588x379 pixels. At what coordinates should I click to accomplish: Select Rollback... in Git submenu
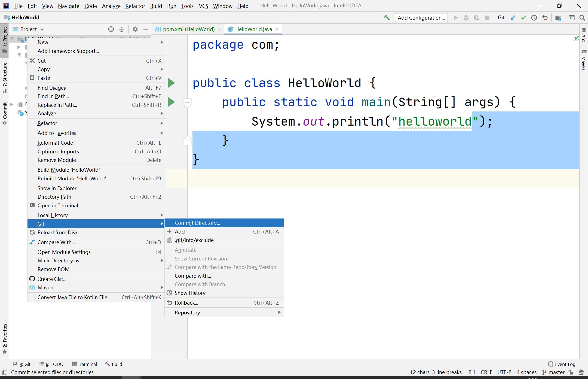click(224, 303)
